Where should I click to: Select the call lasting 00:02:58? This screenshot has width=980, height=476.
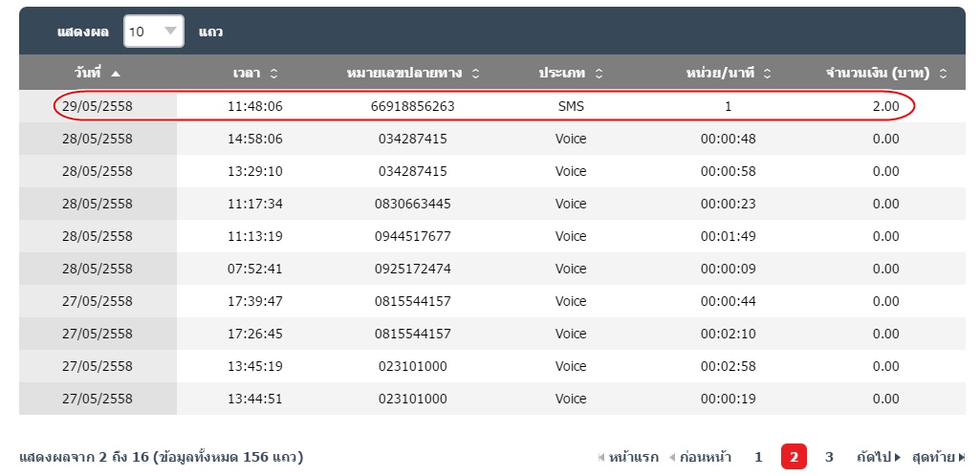point(728,366)
